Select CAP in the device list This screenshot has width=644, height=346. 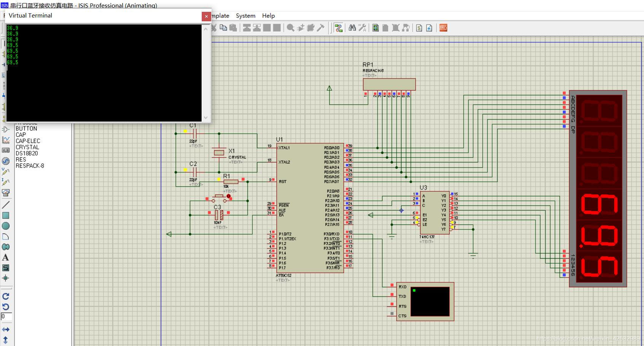[x=21, y=135]
